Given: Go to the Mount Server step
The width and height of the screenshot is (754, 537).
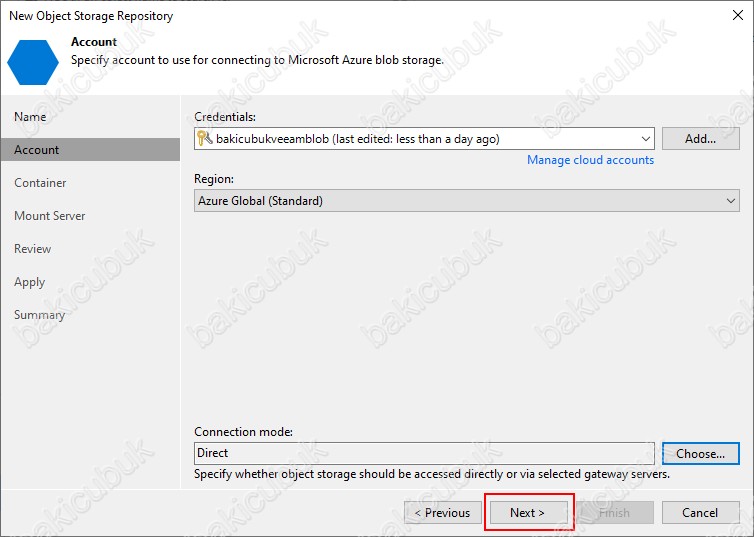Looking at the screenshot, I should coord(50,216).
